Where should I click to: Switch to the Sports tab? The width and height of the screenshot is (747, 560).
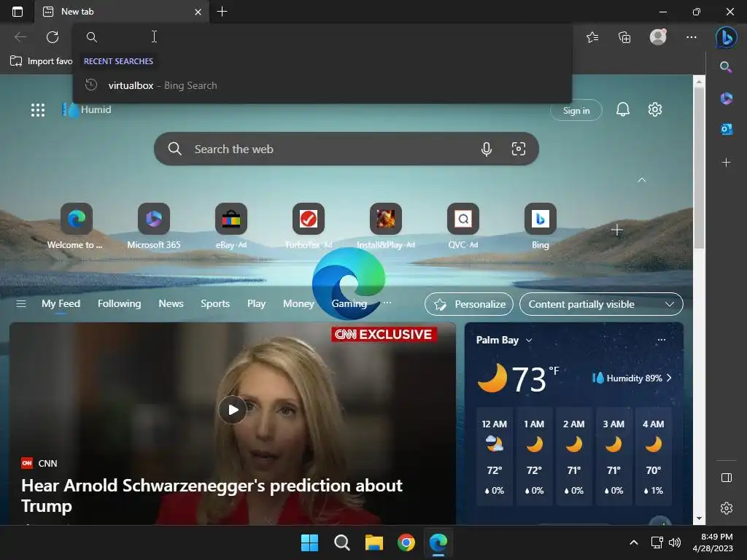[x=215, y=304]
